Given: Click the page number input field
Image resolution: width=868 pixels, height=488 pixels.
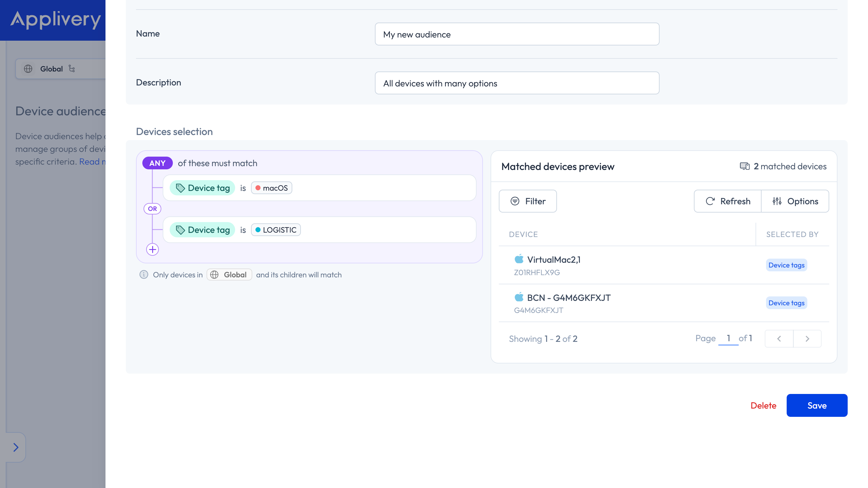Looking at the screenshot, I should pyautogui.click(x=728, y=338).
